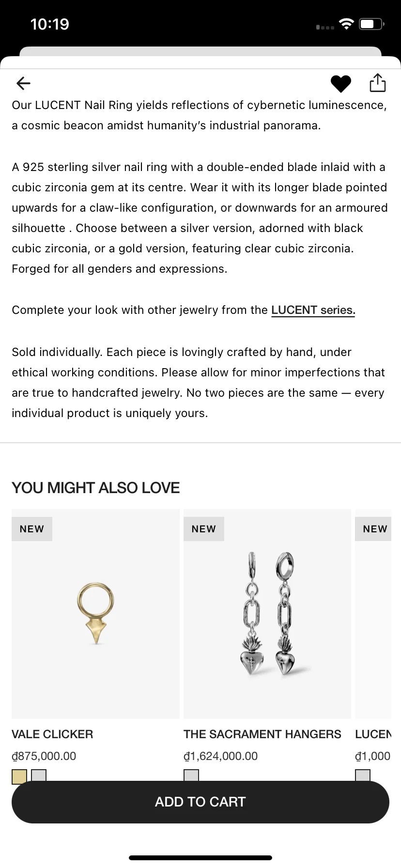Tap the Wi-Fi status icon
Viewport: 401px width, 868px height.
tap(346, 24)
